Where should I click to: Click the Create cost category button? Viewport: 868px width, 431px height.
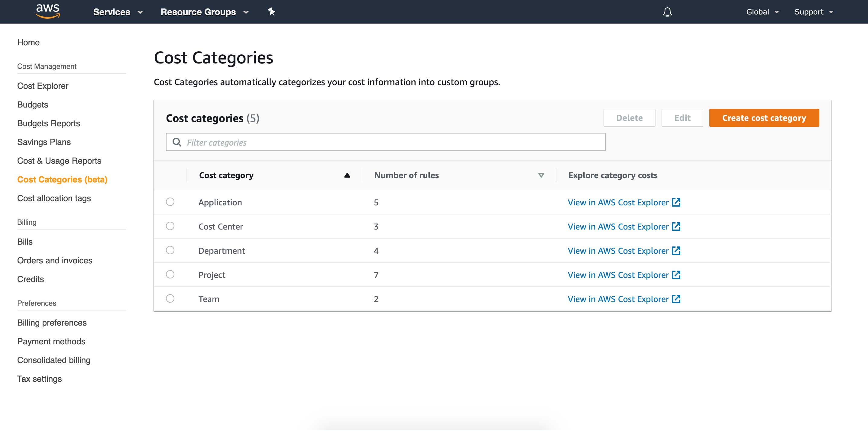pyautogui.click(x=764, y=117)
